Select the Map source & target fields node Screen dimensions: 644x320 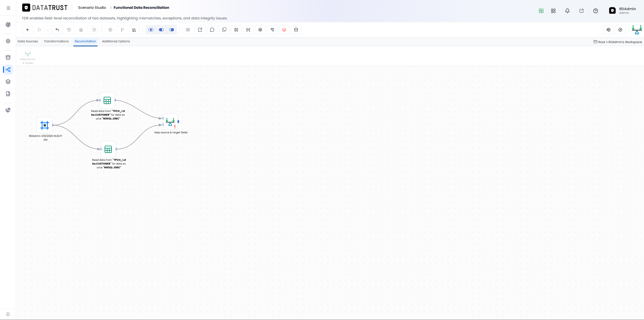pyautogui.click(x=170, y=122)
